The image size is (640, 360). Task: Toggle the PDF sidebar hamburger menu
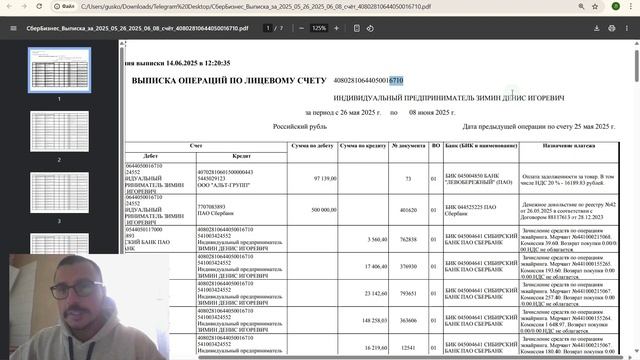pos(13,28)
